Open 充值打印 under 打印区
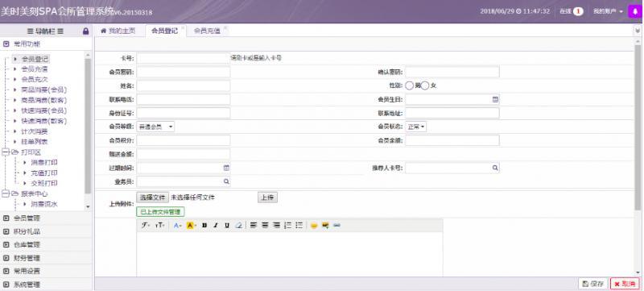The height and width of the screenshot is (291, 644). (x=44, y=173)
